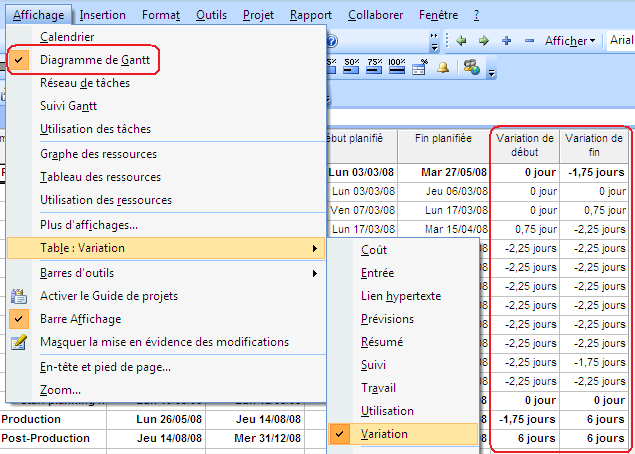The height and width of the screenshot is (454, 635).
Task: Click Zoom... in the Affichage menu
Action: [61, 390]
